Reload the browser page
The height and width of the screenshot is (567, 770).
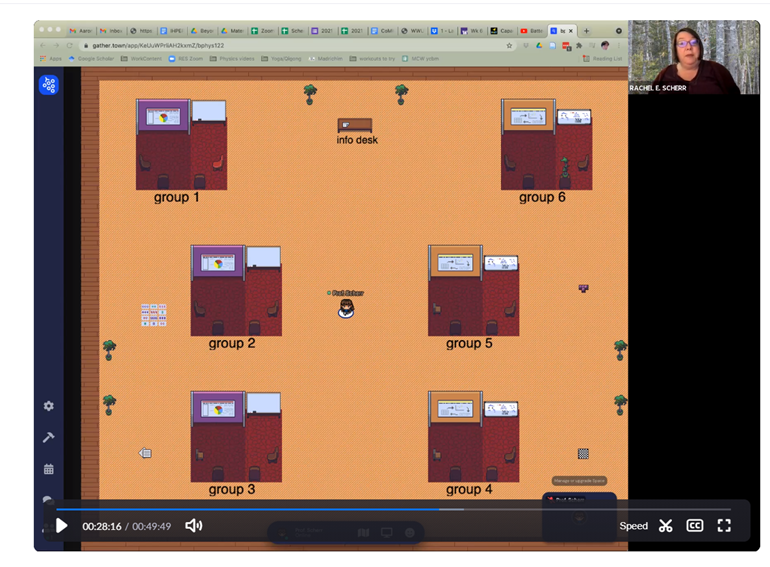click(69, 45)
